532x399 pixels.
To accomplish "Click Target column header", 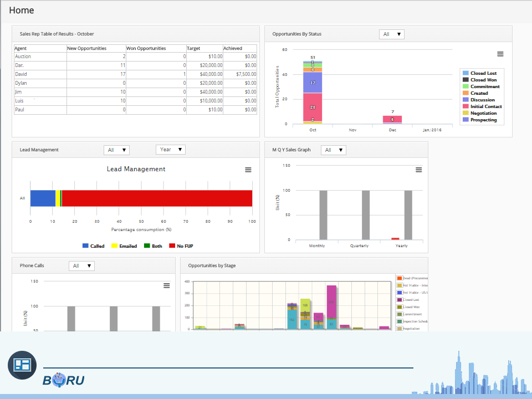I will (x=204, y=48).
